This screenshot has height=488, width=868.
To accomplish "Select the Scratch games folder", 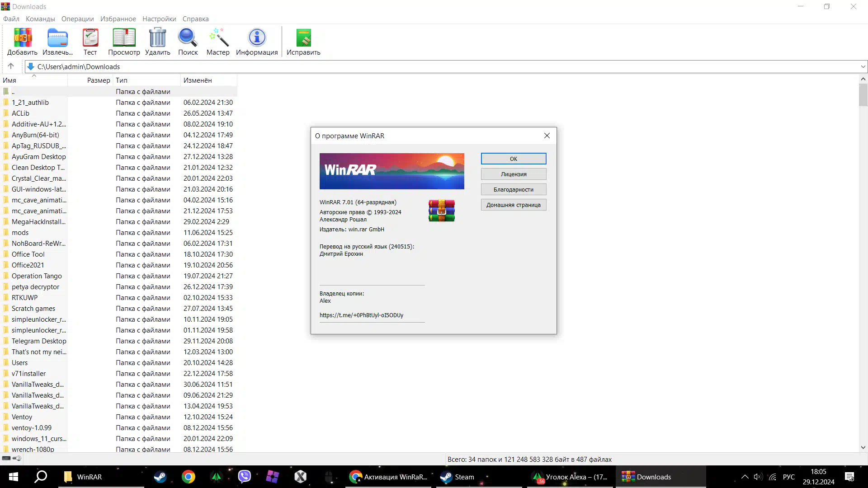I will pyautogui.click(x=118, y=309).
